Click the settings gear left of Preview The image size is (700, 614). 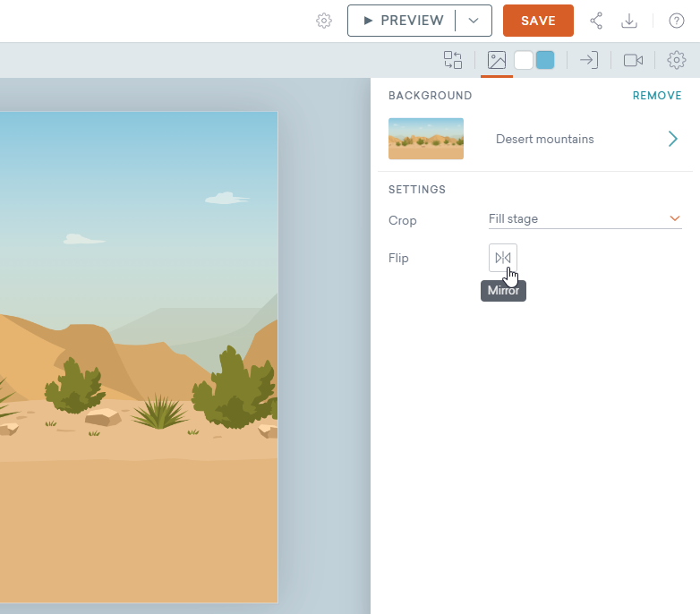coord(324,21)
